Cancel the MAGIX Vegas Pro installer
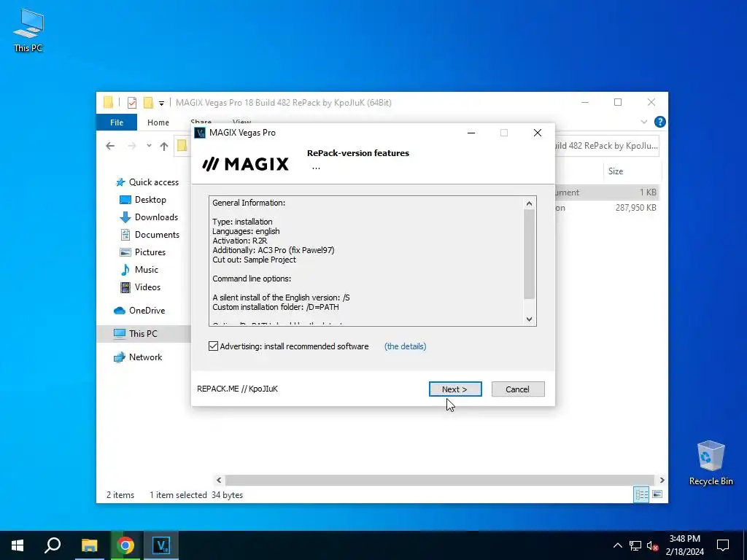747x560 pixels. (517, 389)
